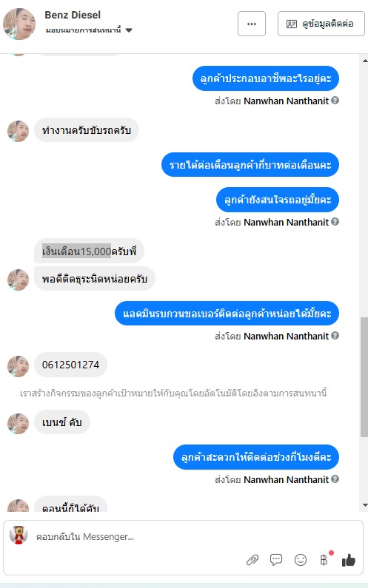
Task: Select the salary 15,000 message bubble
Action: click(89, 251)
